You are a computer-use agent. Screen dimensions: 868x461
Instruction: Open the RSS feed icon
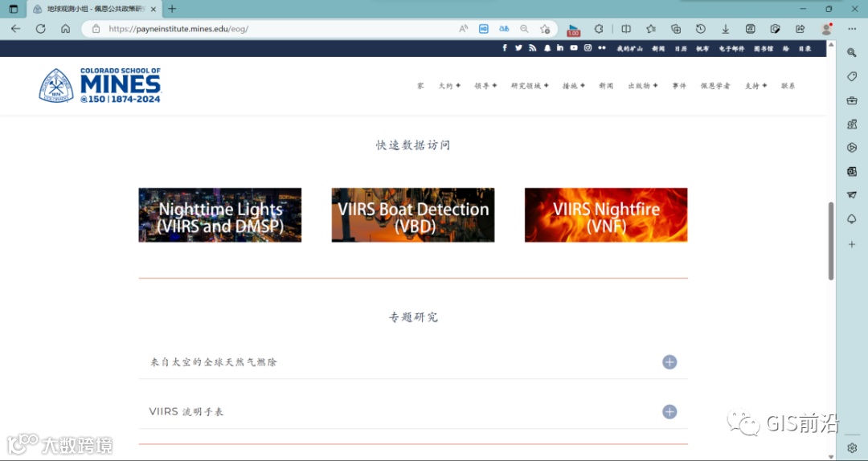(533, 48)
